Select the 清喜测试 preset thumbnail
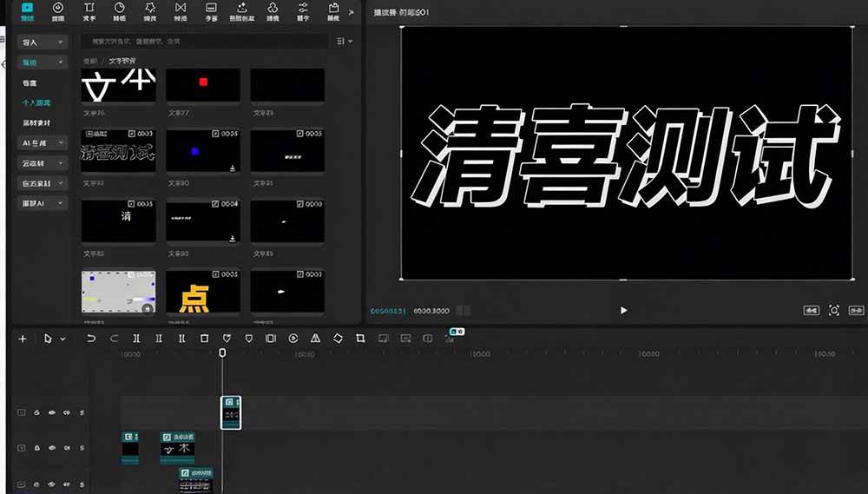Screen dimensions: 868x494 [x=118, y=150]
